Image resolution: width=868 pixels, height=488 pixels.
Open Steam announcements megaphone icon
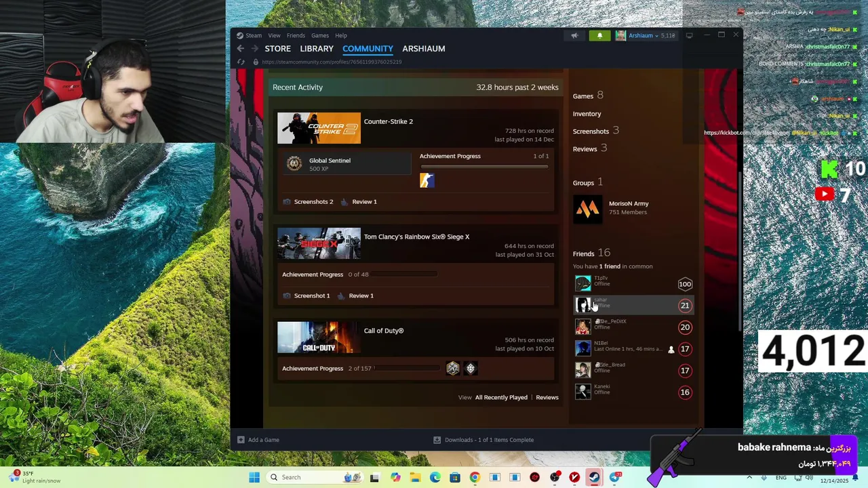coord(574,35)
